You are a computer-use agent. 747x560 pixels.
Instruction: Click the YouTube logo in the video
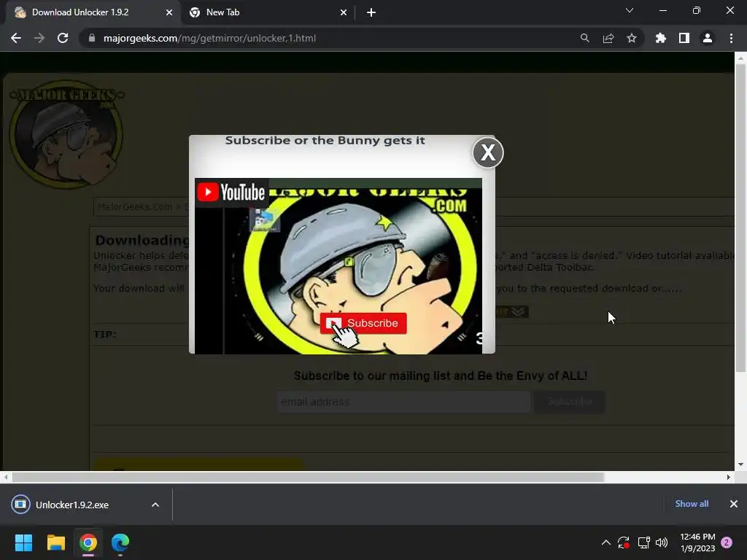pos(231,192)
